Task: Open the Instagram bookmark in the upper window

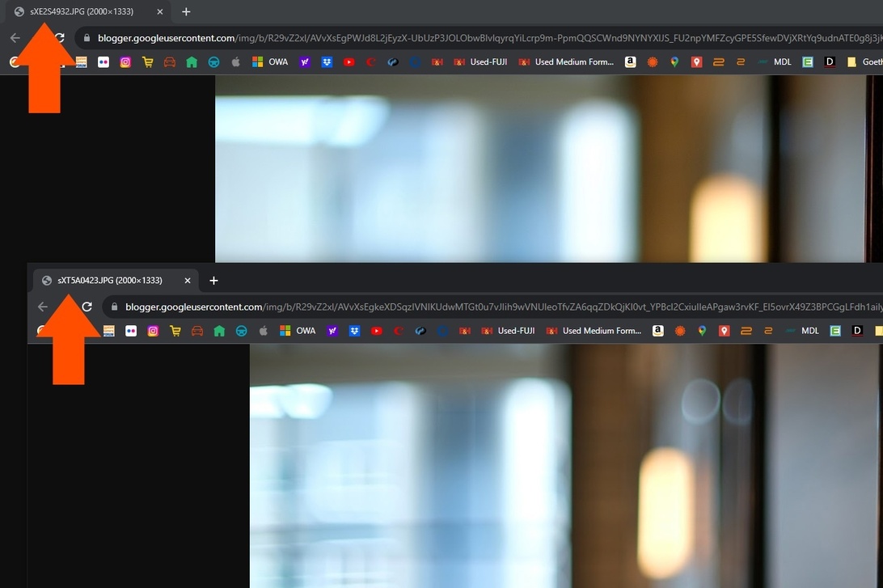Action: [125, 62]
